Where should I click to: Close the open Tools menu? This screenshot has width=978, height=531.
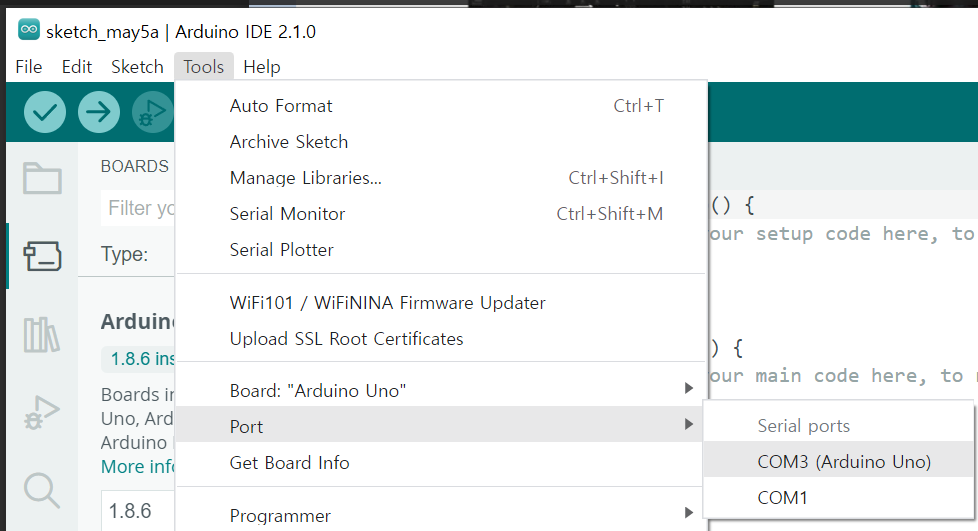pyautogui.click(x=204, y=67)
